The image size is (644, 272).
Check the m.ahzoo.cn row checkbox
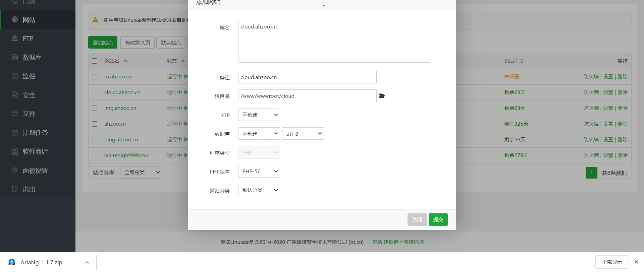tap(95, 77)
